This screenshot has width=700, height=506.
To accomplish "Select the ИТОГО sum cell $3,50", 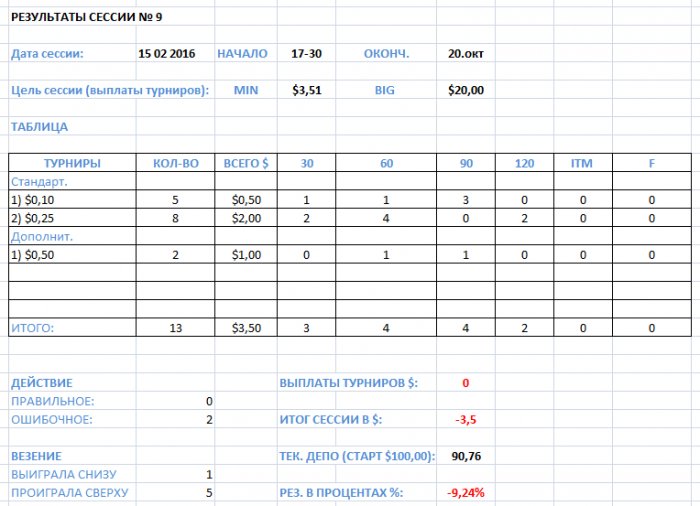I will point(246,328).
